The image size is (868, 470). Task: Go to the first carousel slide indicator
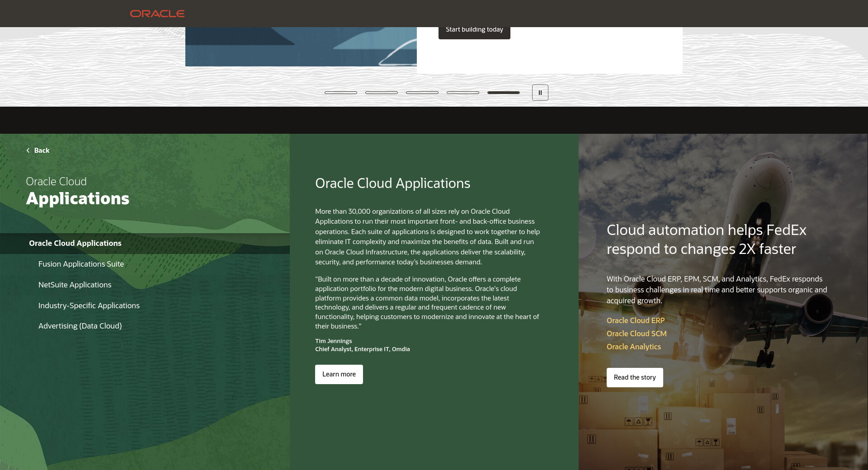[341, 93]
